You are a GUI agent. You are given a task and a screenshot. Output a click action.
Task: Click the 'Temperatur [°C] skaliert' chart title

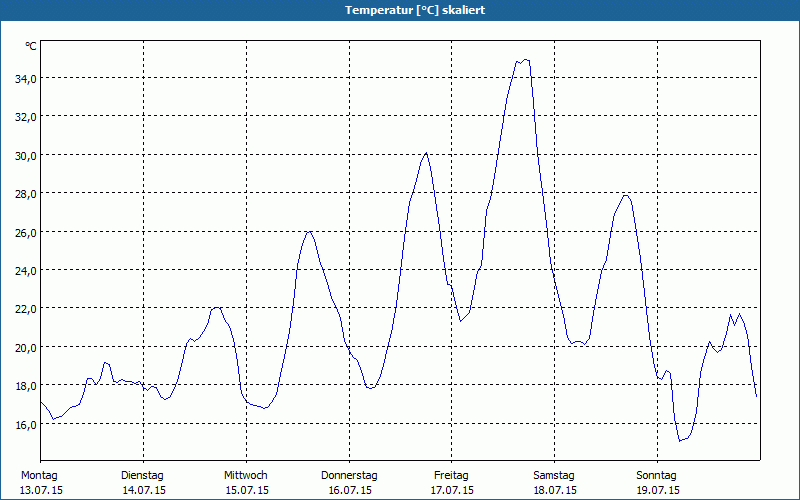400,10
